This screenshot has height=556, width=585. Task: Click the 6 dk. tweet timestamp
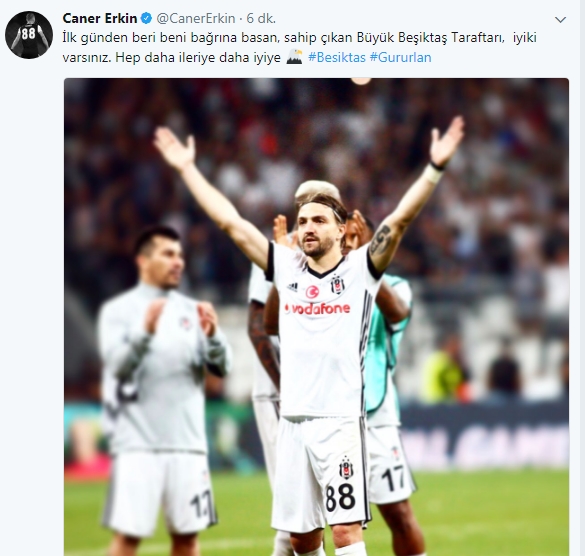[261, 18]
